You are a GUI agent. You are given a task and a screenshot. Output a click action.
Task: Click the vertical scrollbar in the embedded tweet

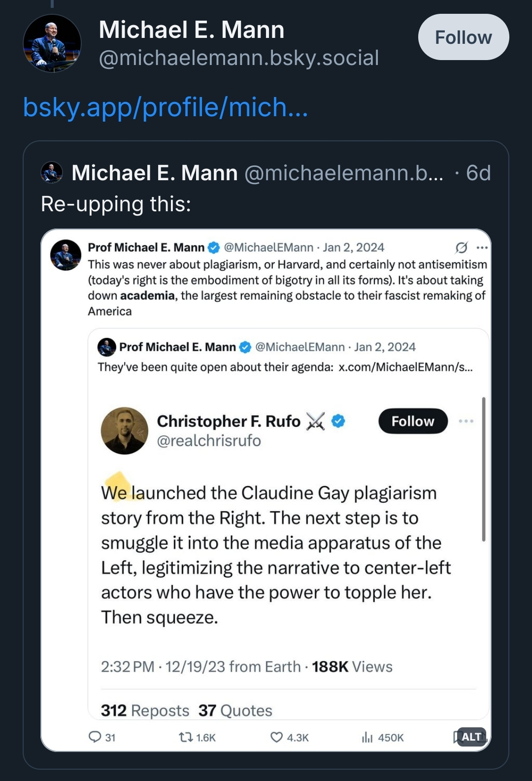pos(484,469)
